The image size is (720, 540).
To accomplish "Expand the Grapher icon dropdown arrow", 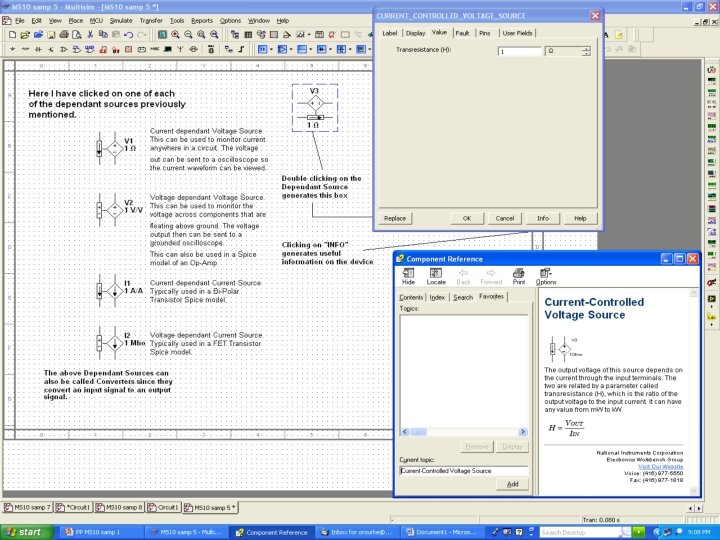I will point(309,34).
